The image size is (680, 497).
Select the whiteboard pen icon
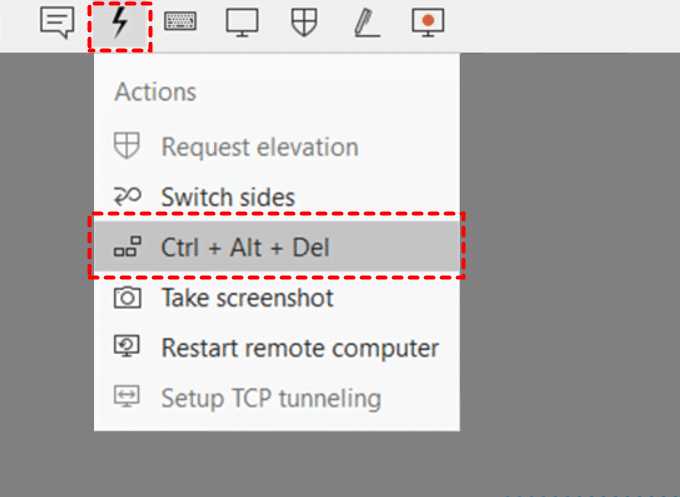pyautogui.click(x=366, y=22)
